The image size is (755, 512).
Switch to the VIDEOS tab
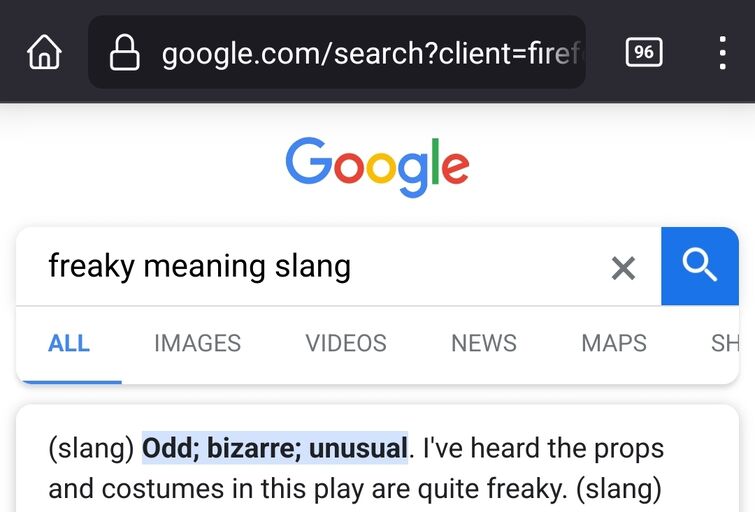[346, 343]
